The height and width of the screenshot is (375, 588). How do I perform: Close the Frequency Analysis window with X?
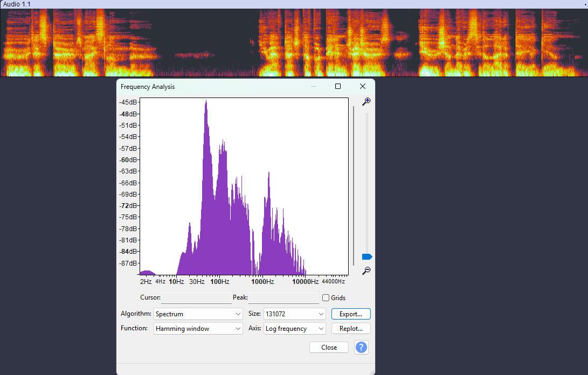pyautogui.click(x=363, y=86)
